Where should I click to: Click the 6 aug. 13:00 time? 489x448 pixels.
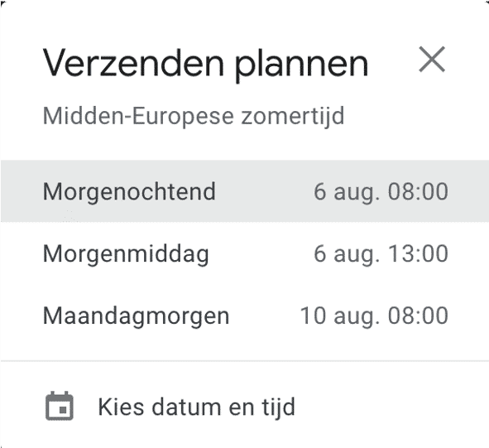click(381, 253)
